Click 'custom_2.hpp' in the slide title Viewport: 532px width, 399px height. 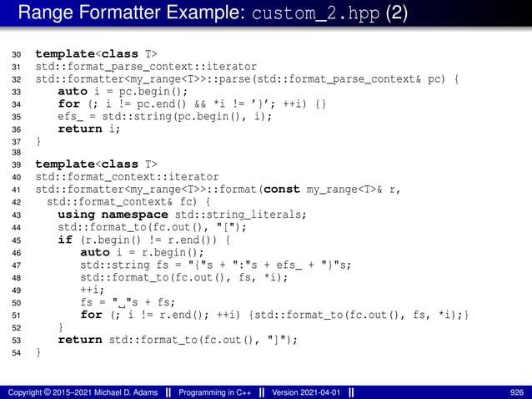tap(316, 13)
